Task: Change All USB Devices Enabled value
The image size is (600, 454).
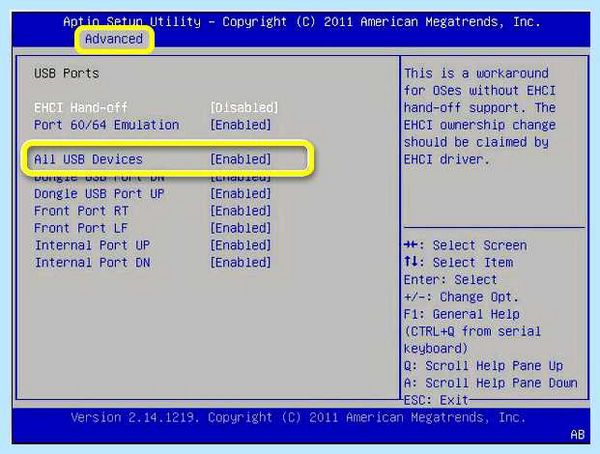Action: pos(241,159)
